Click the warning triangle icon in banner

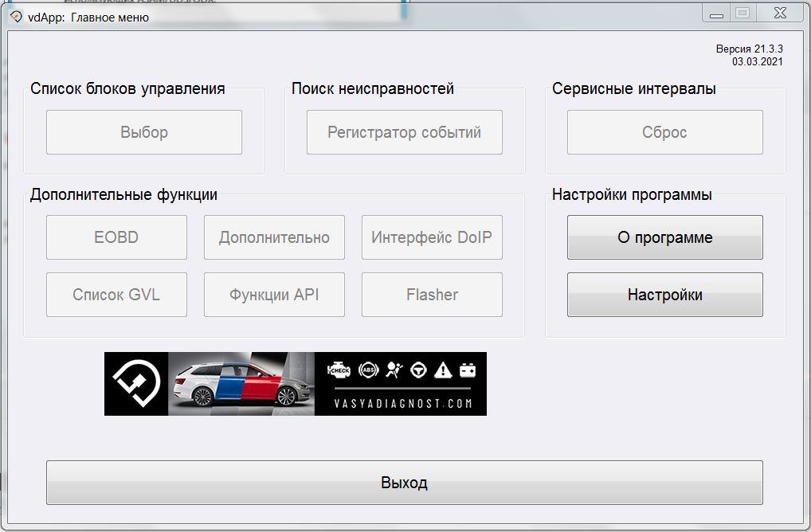pyautogui.click(x=443, y=370)
